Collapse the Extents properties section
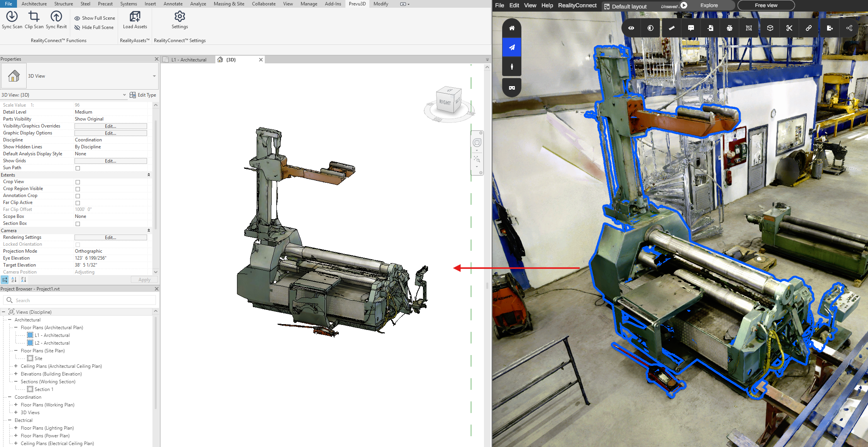The image size is (868, 447). pyautogui.click(x=149, y=175)
